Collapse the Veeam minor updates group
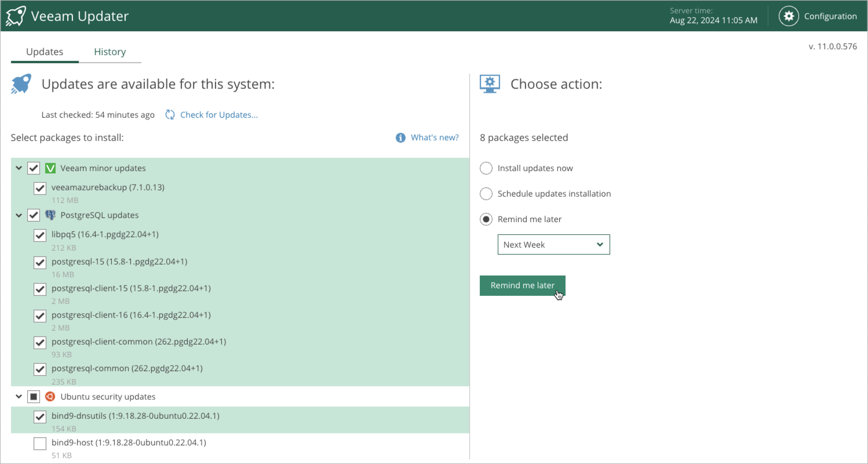The height and width of the screenshot is (464, 868). click(x=19, y=168)
